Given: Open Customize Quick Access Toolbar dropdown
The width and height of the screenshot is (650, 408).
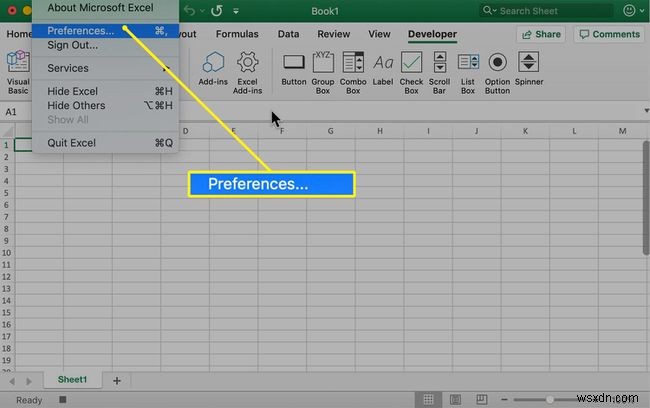Looking at the screenshot, I should 235,11.
